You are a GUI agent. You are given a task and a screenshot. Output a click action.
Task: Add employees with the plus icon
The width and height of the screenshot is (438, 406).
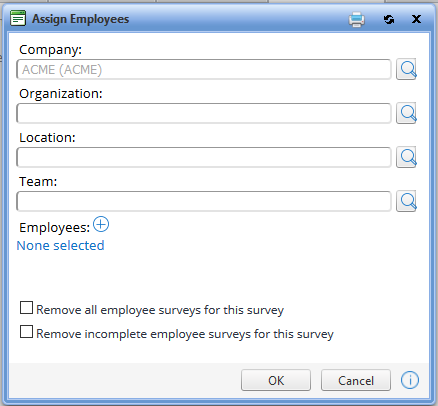pos(101,224)
